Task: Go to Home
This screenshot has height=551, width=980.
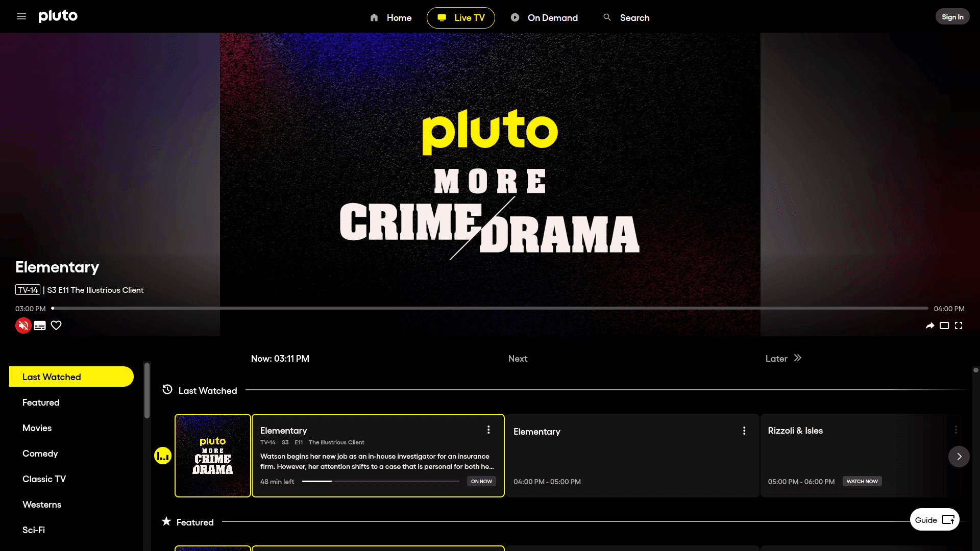Action: (x=390, y=18)
